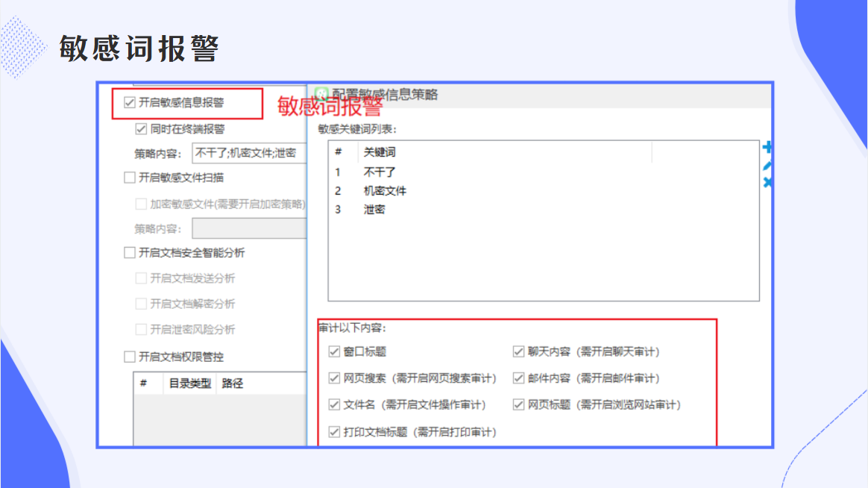Uncheck 邮件内容 audit option
The height and width of the screenshot is (488, 868).
[x=518, y=378]
